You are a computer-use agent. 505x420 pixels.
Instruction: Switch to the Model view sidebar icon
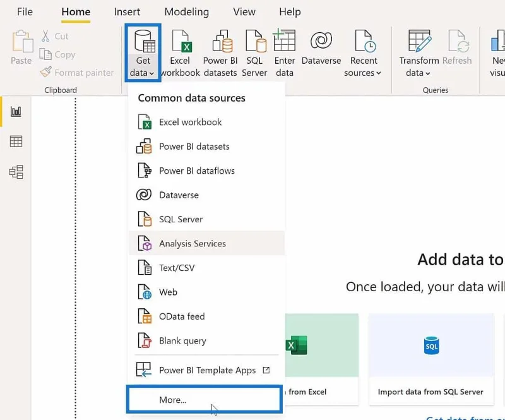pos(16,172)
